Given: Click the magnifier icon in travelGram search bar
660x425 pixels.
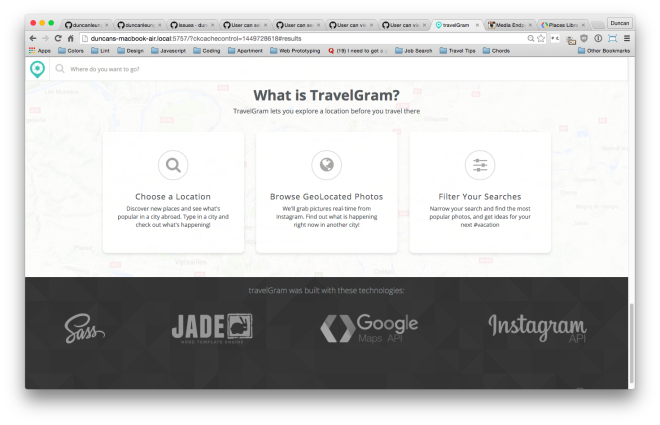Looking at the screenshot, I should point(60,69).
